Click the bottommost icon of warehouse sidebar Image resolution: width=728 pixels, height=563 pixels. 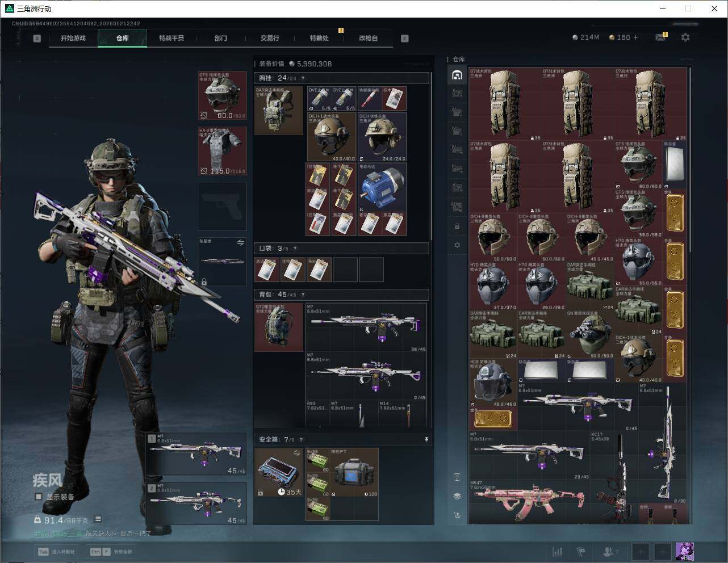457,515
